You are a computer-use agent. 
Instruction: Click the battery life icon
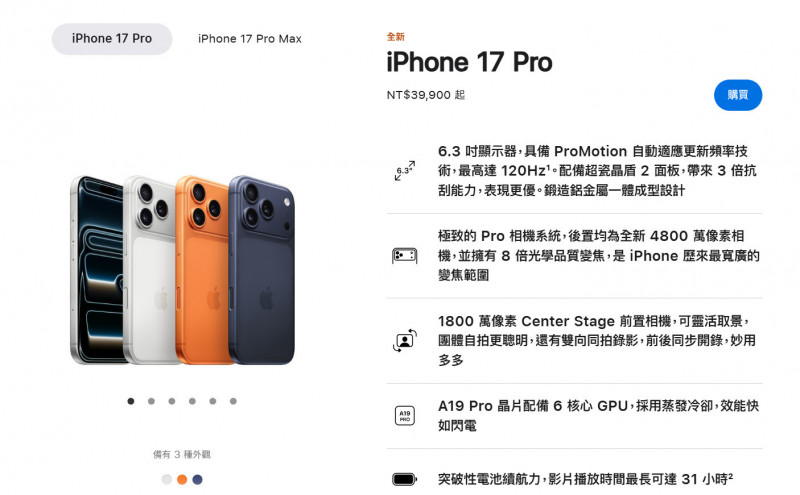pyautogui.click(x=405, y=479)
